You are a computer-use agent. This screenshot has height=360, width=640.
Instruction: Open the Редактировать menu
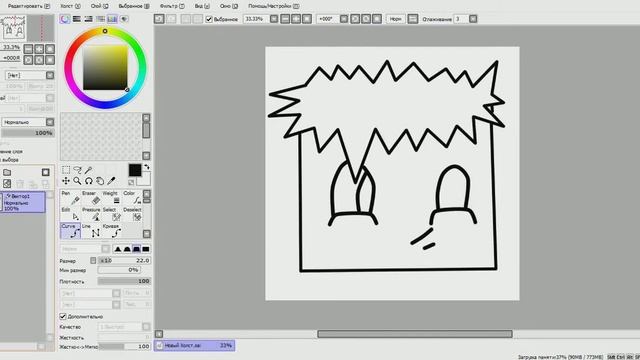coord(29,6)
